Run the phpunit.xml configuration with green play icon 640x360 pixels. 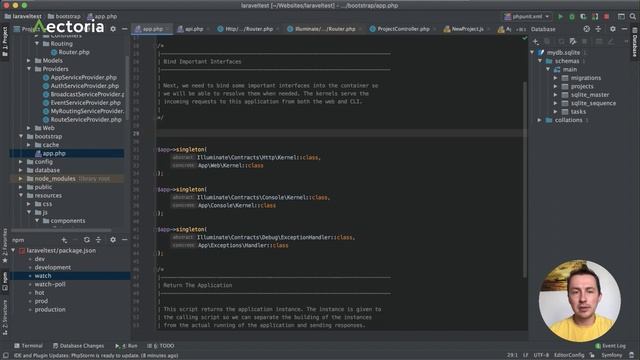click(x=560, y=17)
